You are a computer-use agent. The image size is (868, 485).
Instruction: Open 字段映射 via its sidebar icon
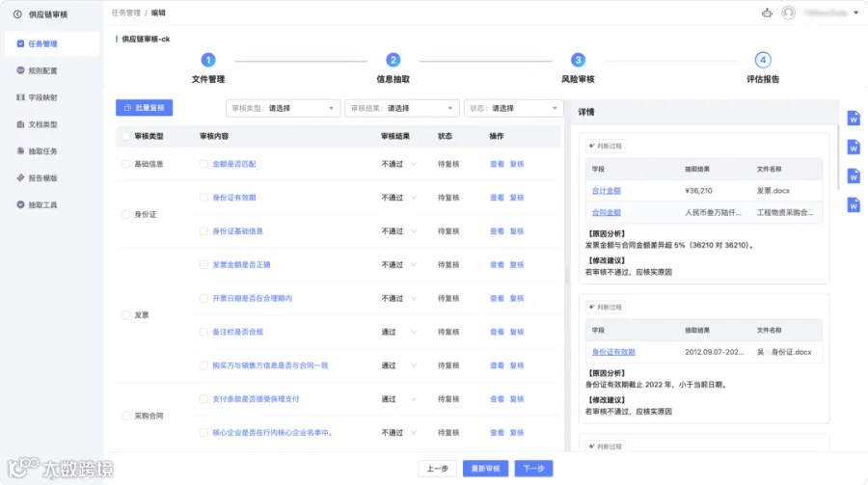[20, 97]
